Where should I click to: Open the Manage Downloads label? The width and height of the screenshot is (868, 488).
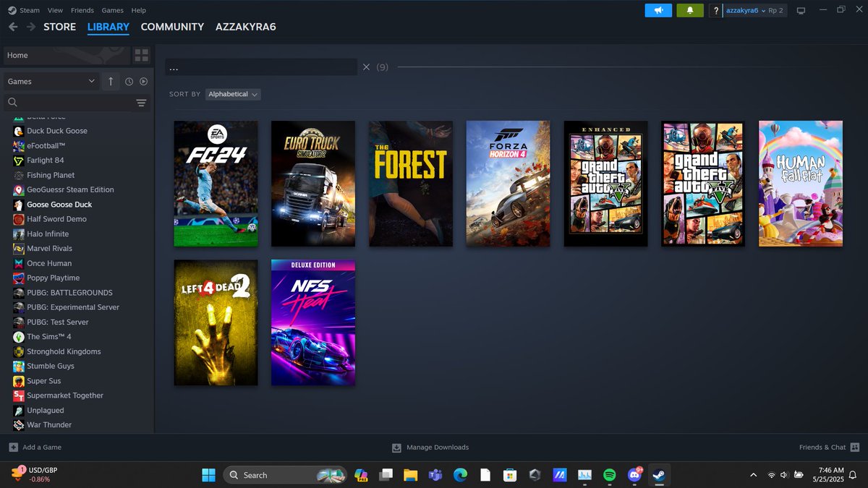tap(438, 448)
